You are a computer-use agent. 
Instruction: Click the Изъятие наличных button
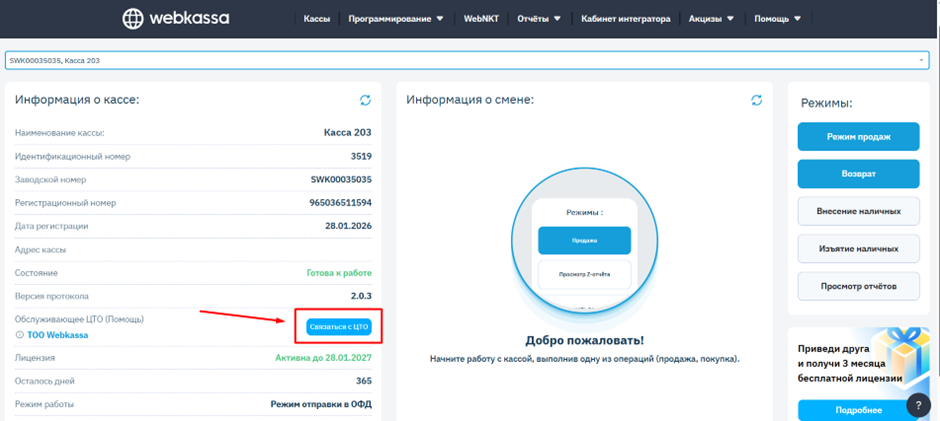pos(858,249)
